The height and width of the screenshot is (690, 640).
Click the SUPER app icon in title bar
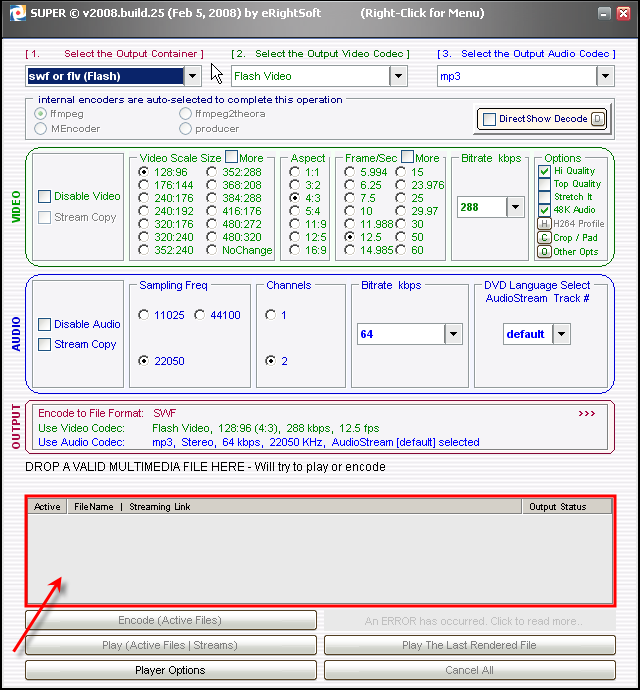(13, 15)
